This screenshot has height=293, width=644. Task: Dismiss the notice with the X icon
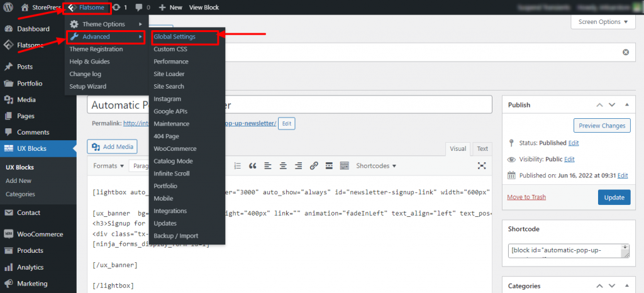pos(626,53)
